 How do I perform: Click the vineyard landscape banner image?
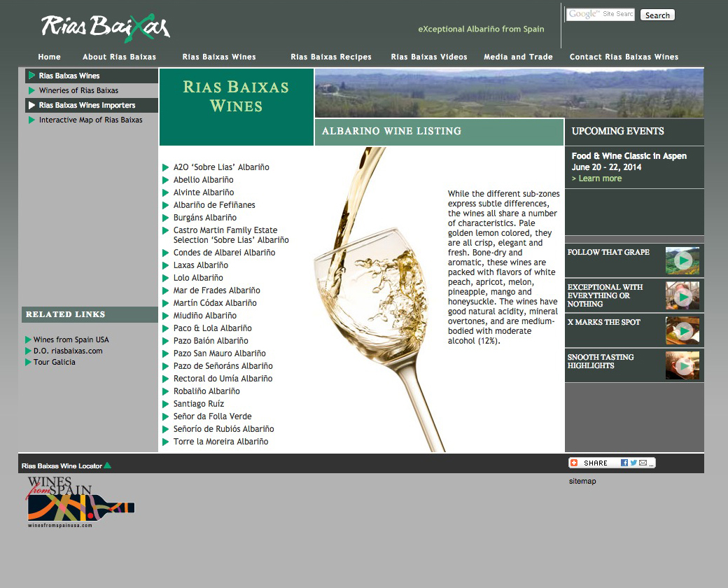[x=510, y=93]
